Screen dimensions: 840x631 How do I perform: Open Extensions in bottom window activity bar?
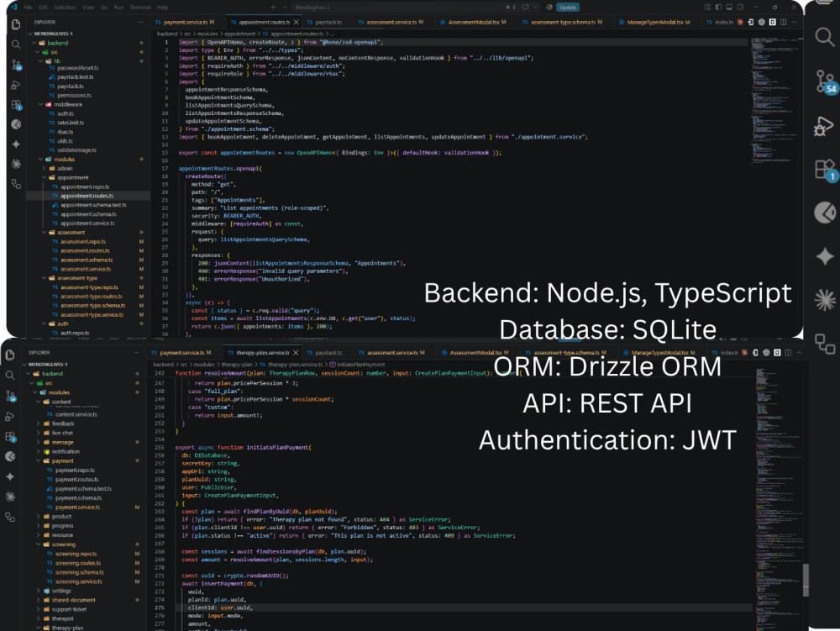coord(11,437)
